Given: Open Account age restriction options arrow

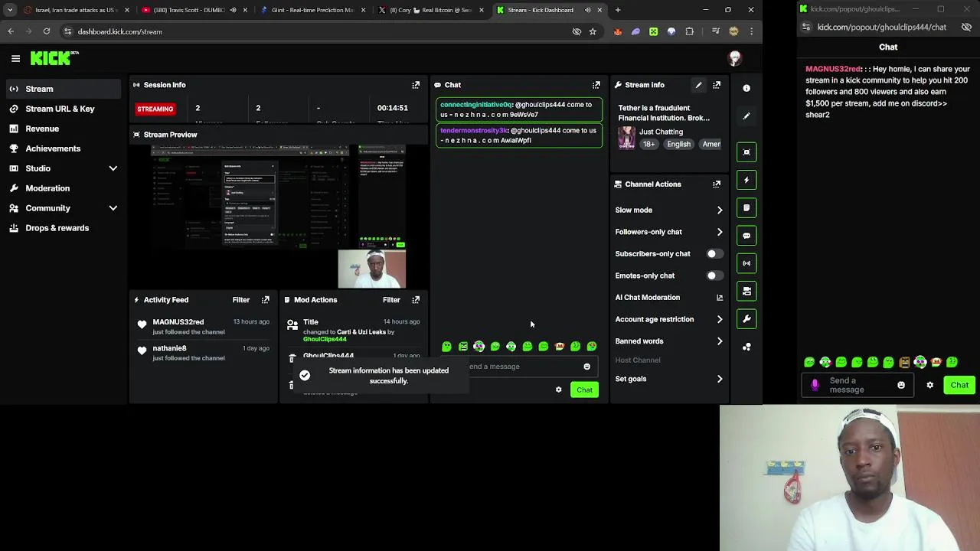Looking at the screenshot, I should click(720, 319).
